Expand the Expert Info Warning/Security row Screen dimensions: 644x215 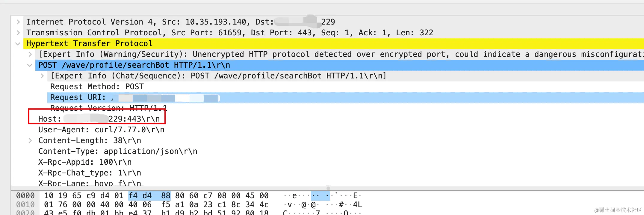(30, 54)
